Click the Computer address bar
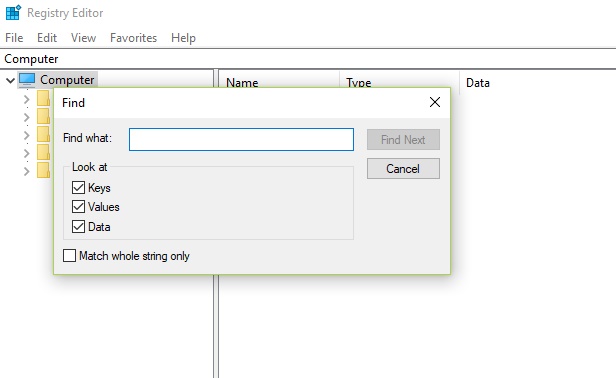The width and height of the screenshot is (616, 378). [x=308, y=59]
